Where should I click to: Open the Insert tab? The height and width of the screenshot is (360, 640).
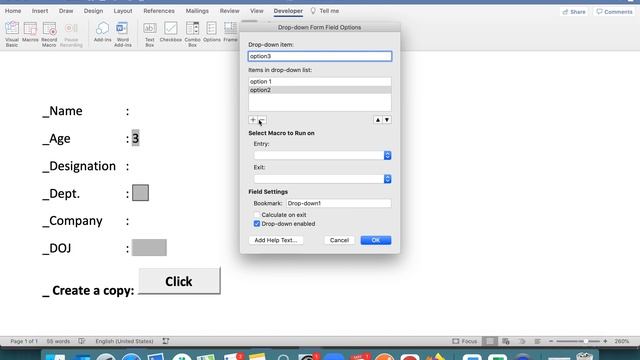(x=40, y=11)
